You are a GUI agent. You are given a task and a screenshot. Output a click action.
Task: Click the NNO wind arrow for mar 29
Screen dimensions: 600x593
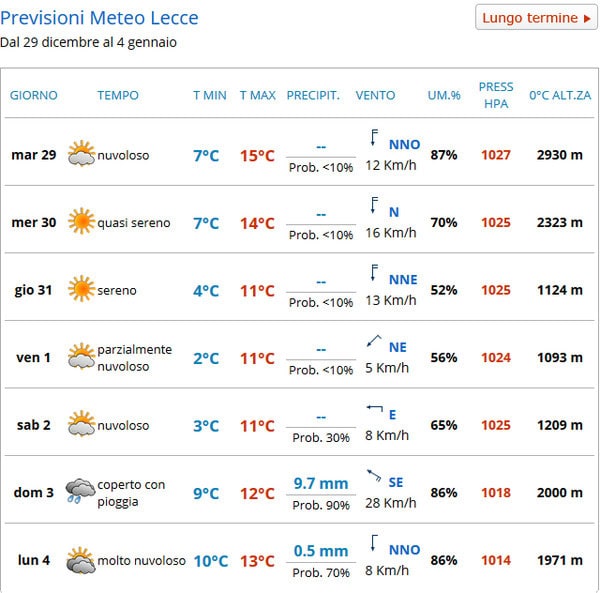pyautogui.click(x=374, y=138)
